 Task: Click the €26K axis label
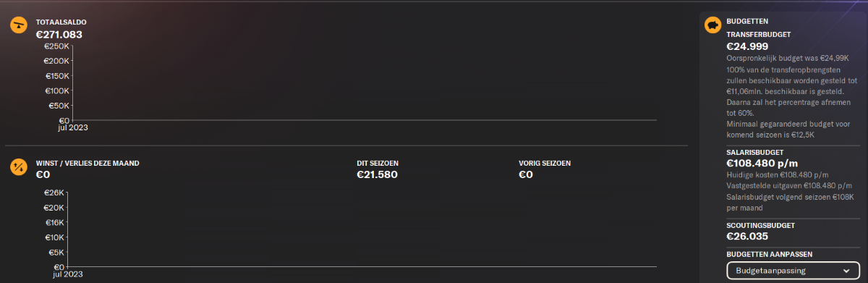(x=54, y=193)
